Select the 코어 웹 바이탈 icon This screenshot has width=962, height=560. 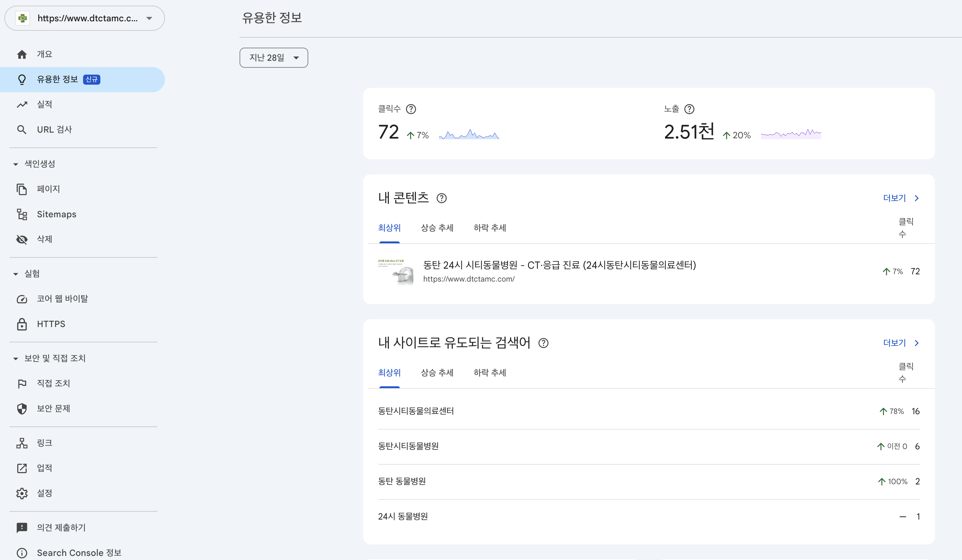[x=22, y=299]
